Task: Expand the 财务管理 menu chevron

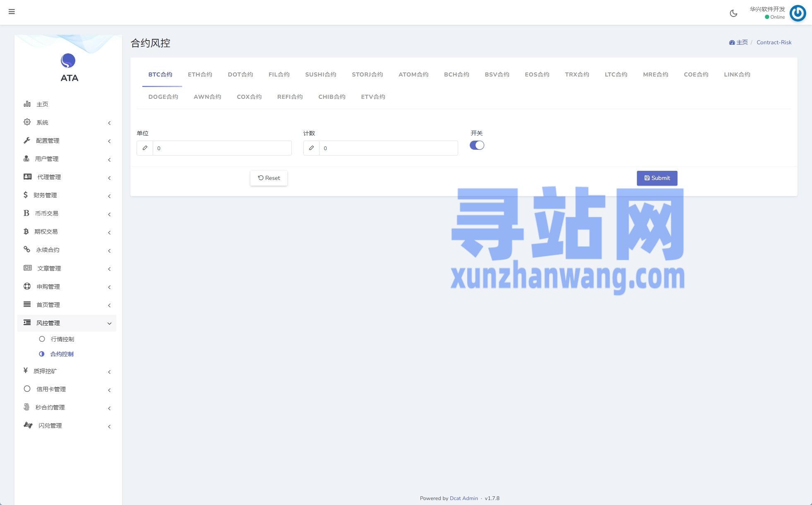Action: pos(109,196)
